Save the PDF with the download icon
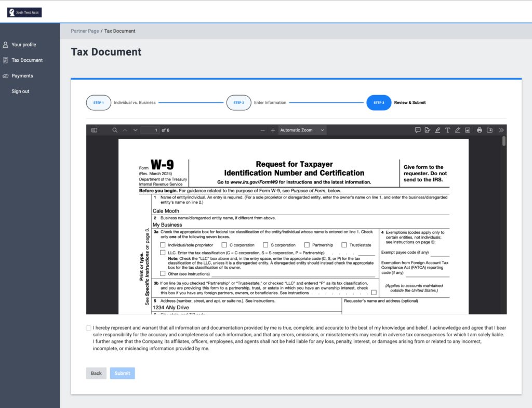 [x=489, y=130]
